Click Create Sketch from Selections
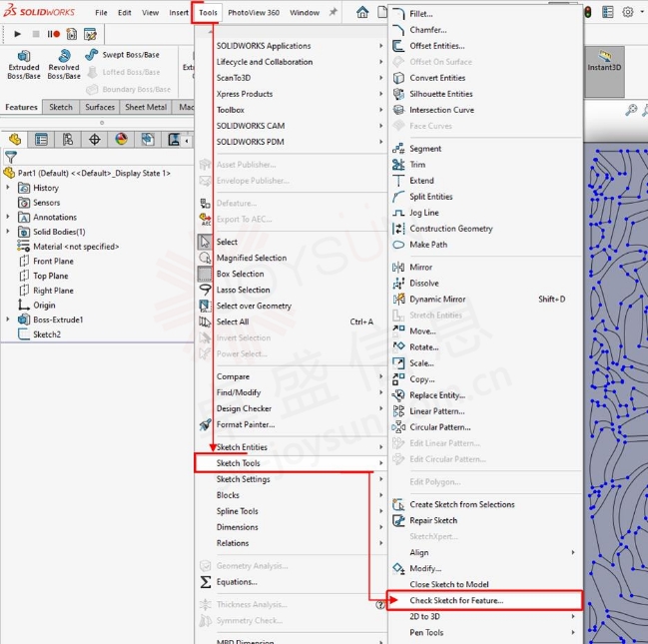648x644 pixels. click(462, 504)
